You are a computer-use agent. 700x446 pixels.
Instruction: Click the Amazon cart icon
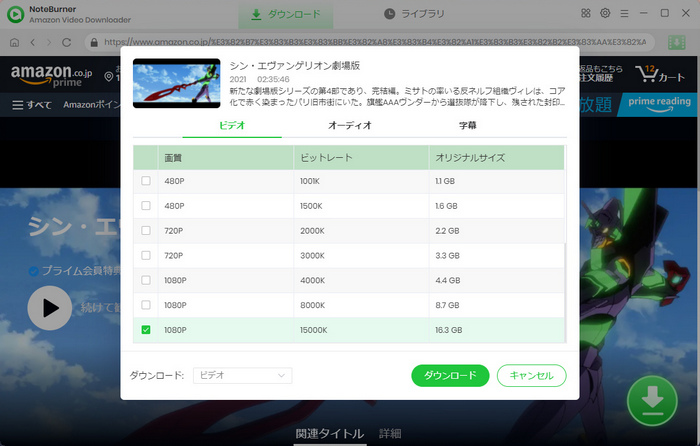[646, 74]
